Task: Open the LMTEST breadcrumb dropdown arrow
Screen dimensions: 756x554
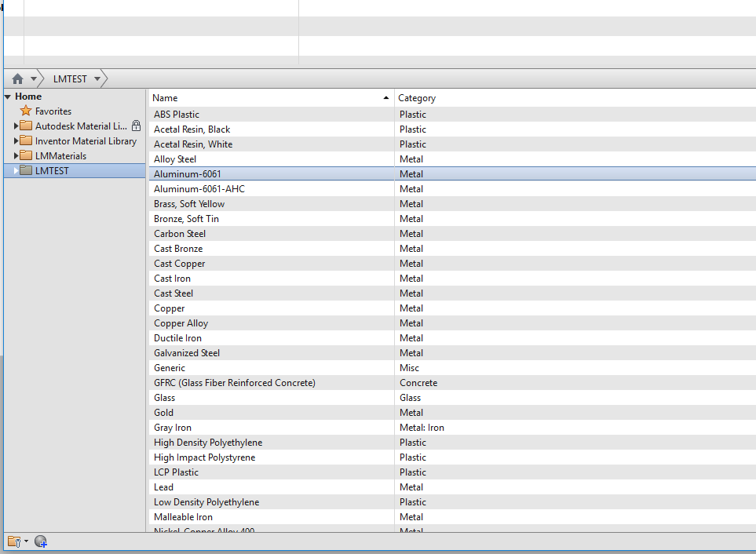Action: pyautogui.click(x=97, y=78)
